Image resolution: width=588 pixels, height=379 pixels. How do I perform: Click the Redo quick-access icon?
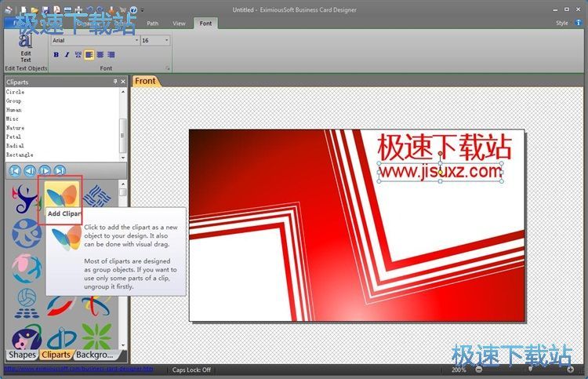pyautogui.click(x=100, y=9)
